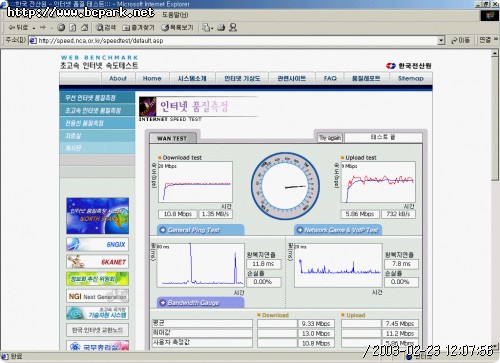Open the 목록보기 History toolbar button

click(x=177, y=28)
